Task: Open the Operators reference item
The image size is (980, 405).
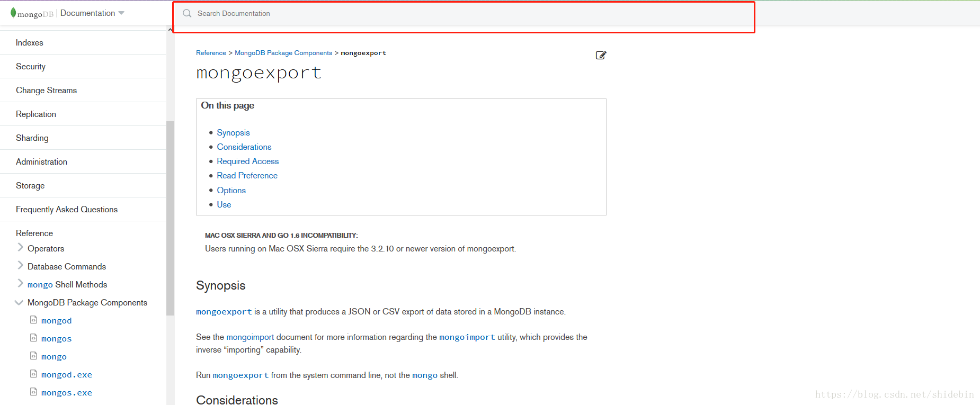Action: click(46, 249)
